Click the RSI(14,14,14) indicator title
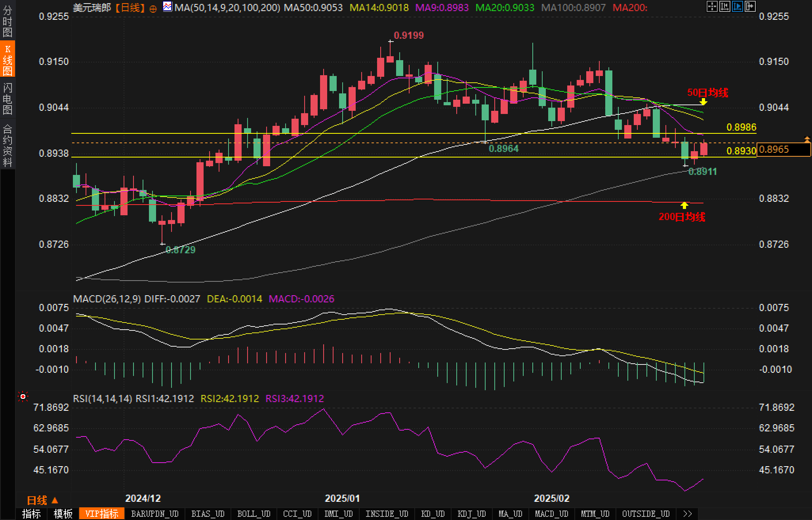 tap(103, 399)
